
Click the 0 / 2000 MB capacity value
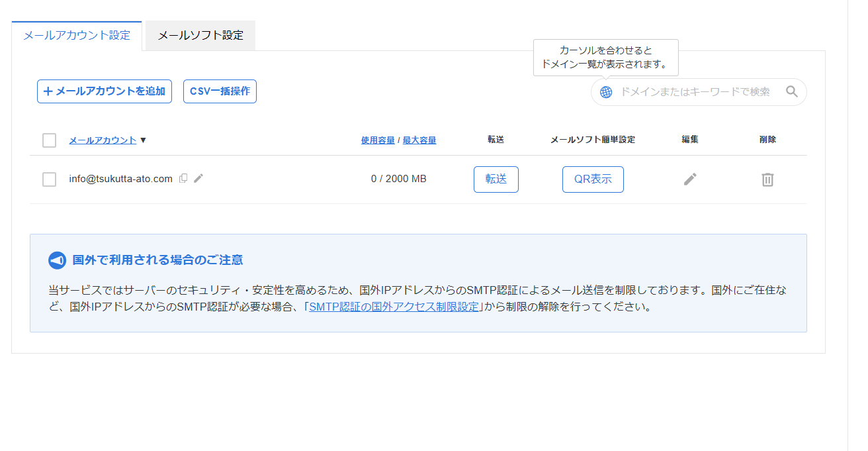tap(398, 179)
